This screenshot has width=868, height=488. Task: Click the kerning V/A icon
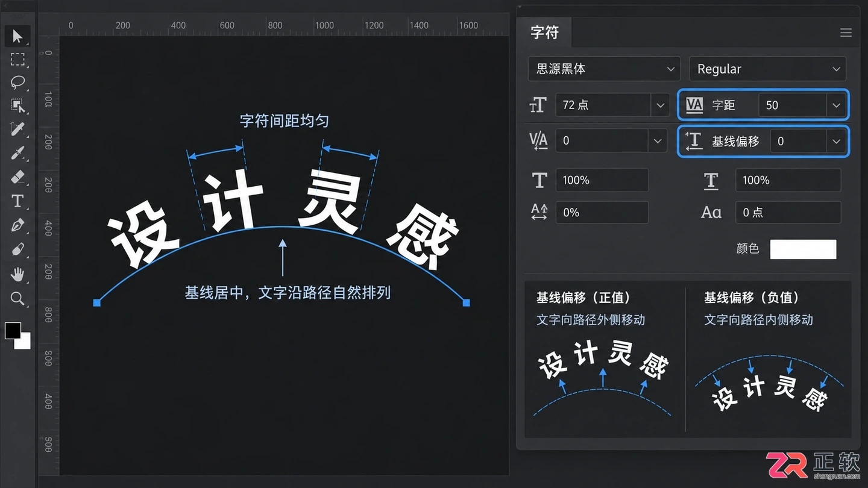pyautogui.click(x=538, y=140)
